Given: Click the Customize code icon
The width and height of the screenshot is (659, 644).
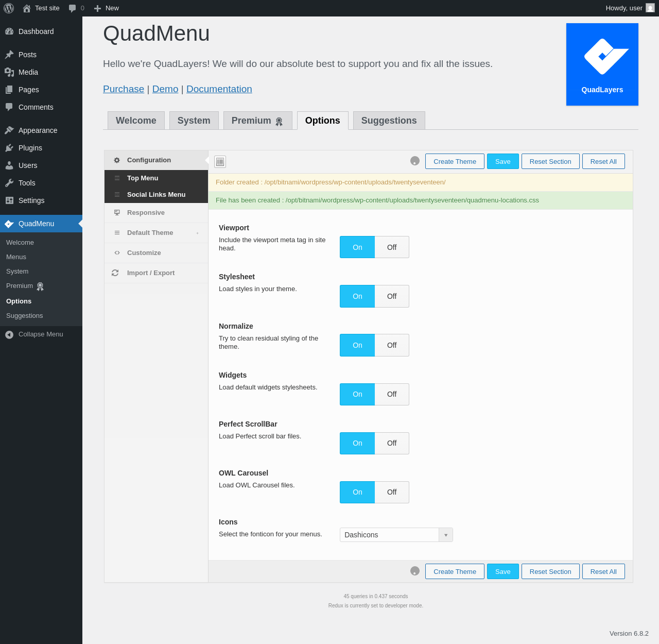Looking at the screenshot, I should (x=117, y=253).
